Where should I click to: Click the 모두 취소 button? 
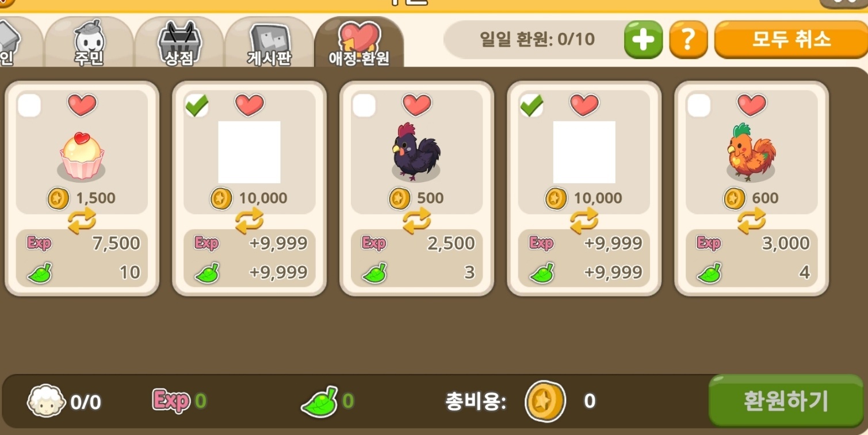click(791, 40)
